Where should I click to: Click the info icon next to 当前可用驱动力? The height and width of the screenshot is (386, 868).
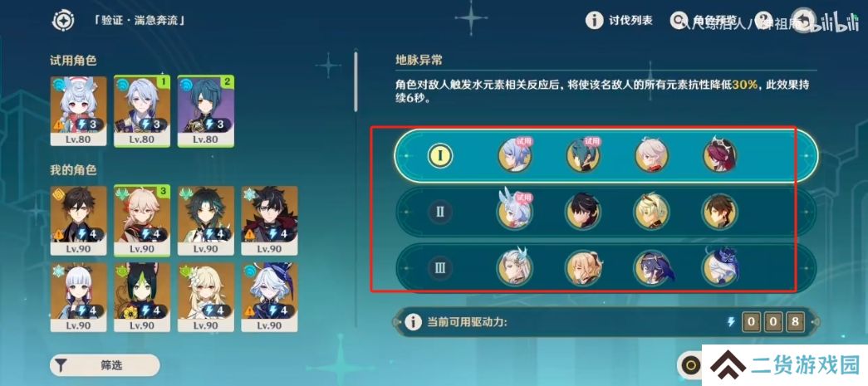pyautogui.click(x=413, y=322)
